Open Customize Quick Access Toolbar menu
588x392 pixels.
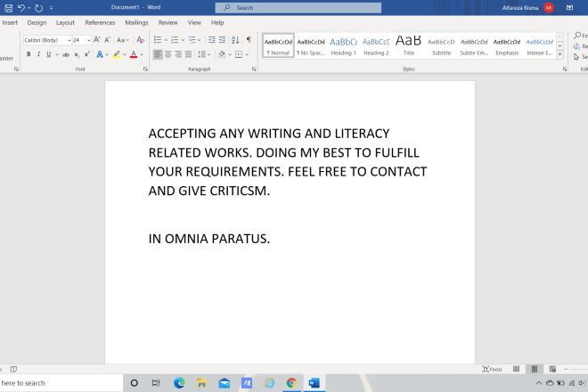pos(52,7)
